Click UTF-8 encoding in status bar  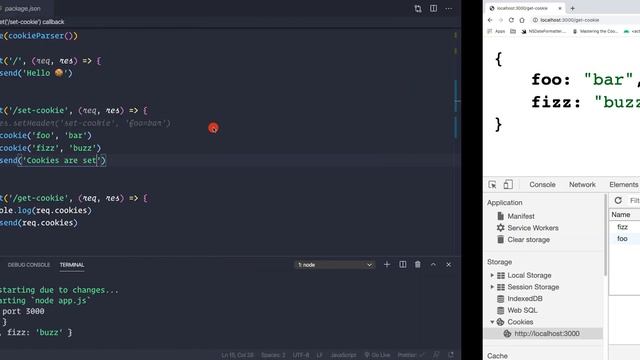click(301, 355)
